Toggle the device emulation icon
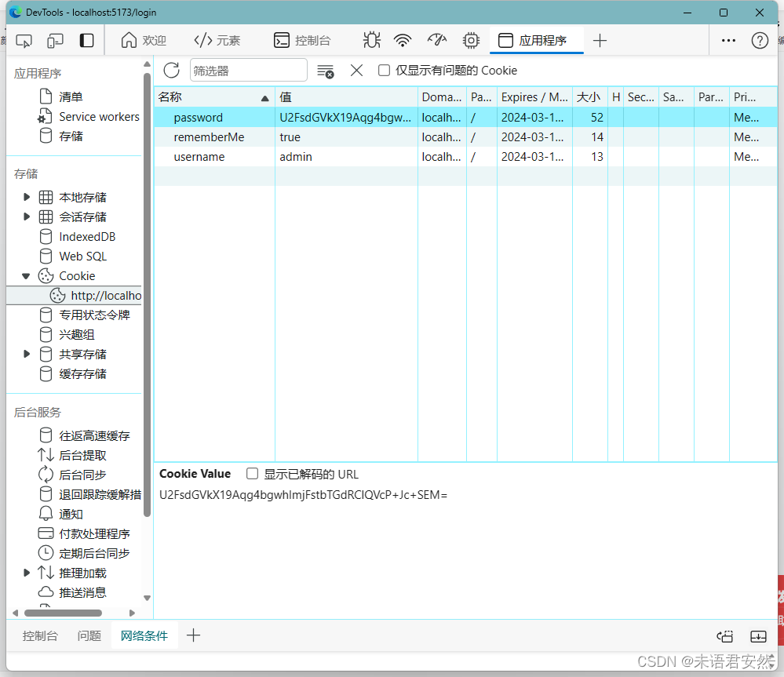Image resolution: width=784 pixels, height=677 pixels. 54,41
